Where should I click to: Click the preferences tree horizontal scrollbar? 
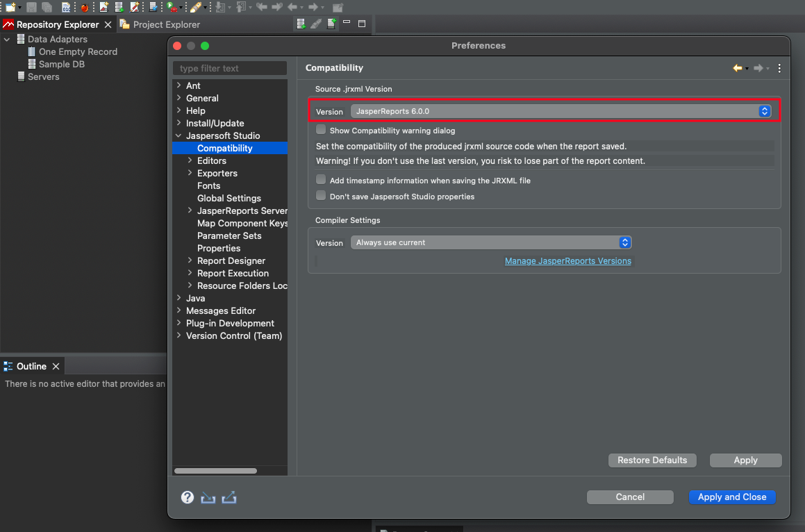tap(215, 470)
